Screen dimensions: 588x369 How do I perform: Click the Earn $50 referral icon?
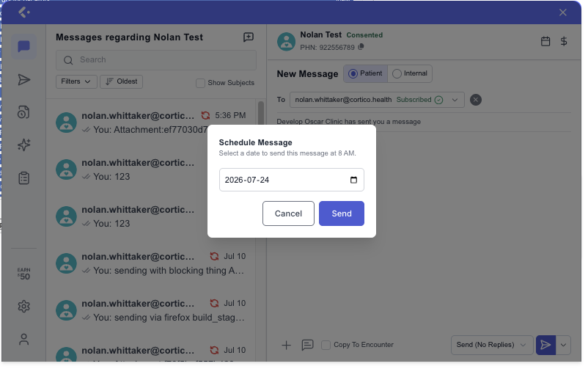(x=23, y=274)
